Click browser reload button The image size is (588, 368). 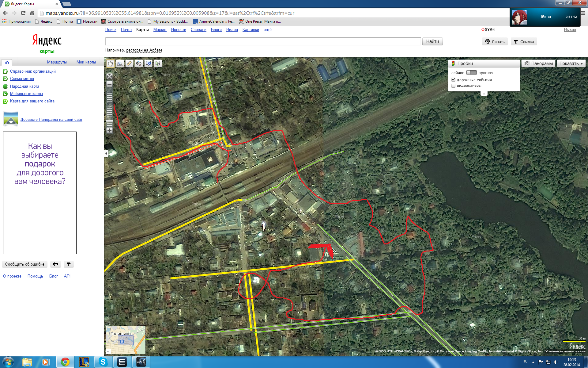tap(23, 13)
